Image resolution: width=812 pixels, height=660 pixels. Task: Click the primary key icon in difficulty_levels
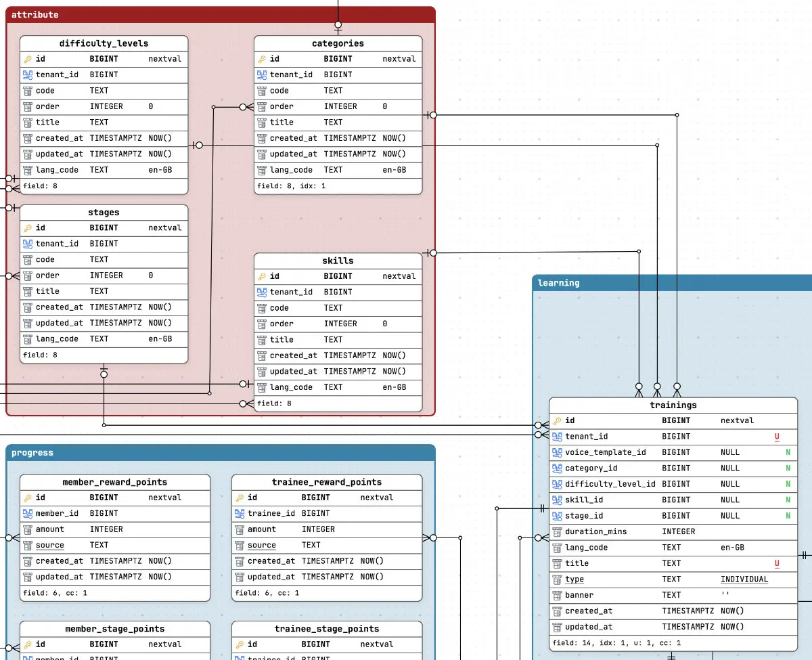pyautogui.click(x=28, y=59)
